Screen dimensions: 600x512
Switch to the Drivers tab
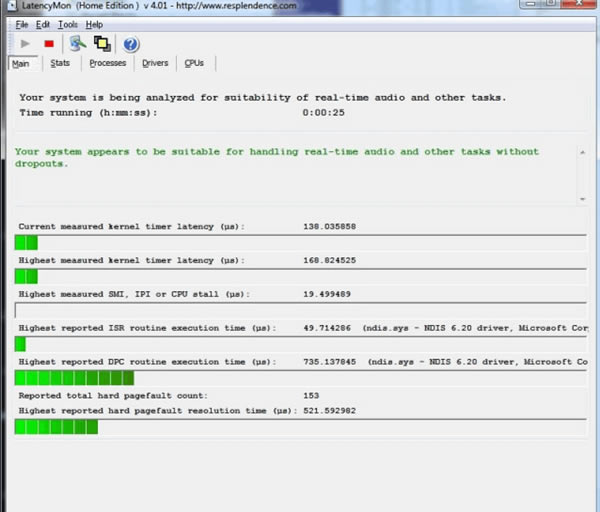click(155, 64)
